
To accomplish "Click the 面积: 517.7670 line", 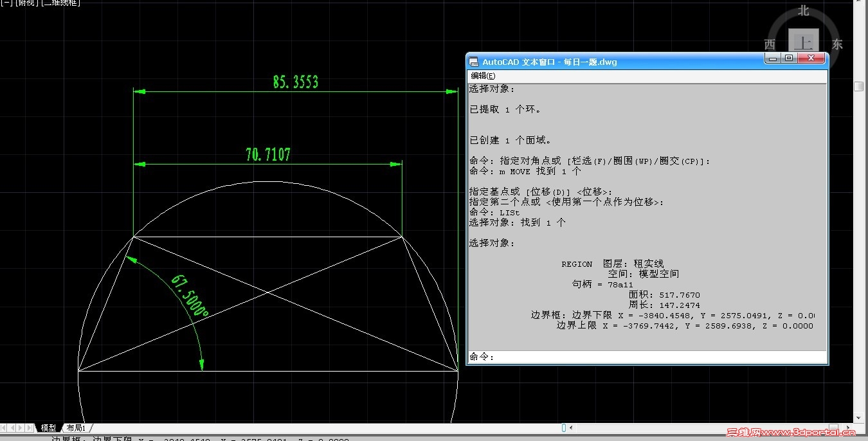I will click(664, 295).
